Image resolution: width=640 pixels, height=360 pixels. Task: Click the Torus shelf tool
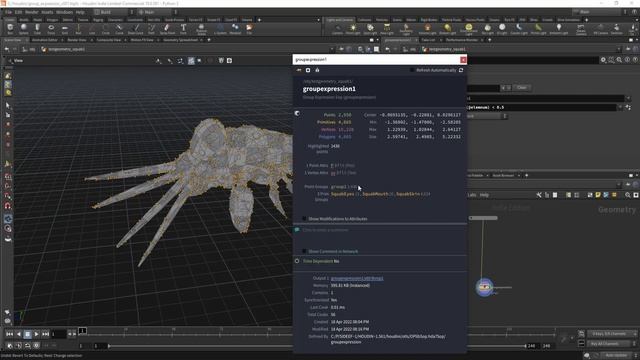pyautogui.click(x=51, y=29)
